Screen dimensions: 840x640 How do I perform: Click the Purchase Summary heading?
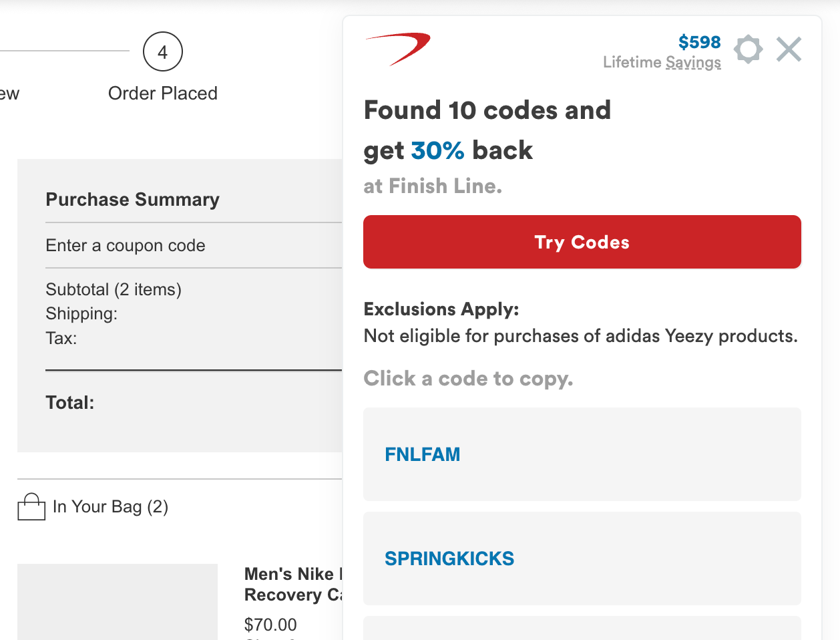coord(132,200)
